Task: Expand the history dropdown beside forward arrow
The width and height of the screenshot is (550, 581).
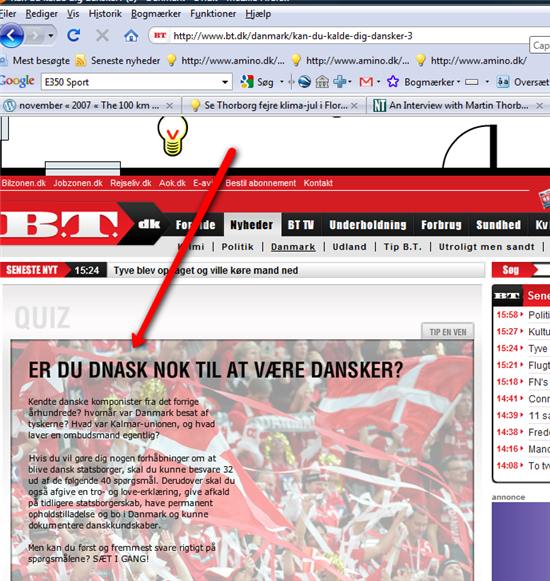Action: click(51, 36)
